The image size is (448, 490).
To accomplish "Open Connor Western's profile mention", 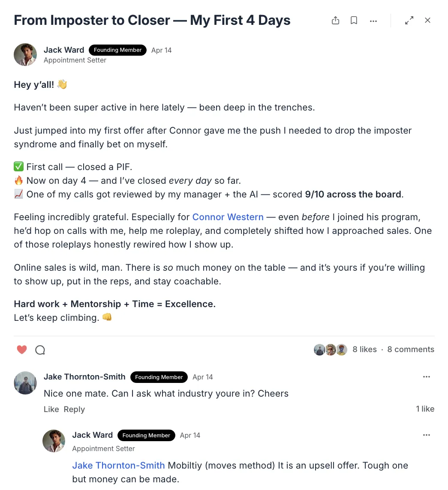I will click(228, 217).
